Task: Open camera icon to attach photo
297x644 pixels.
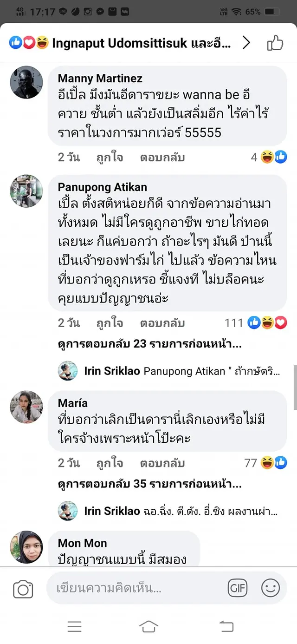Action: tap(23, 589)
